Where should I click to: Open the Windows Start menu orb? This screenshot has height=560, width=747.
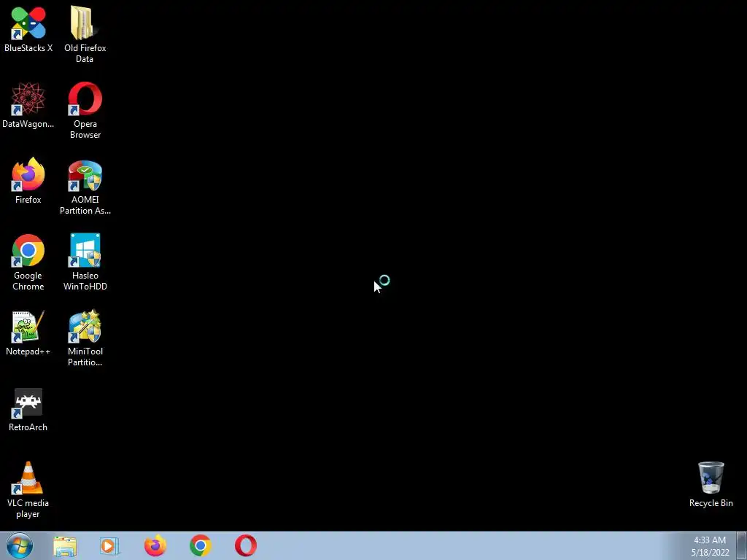point(20,545)
